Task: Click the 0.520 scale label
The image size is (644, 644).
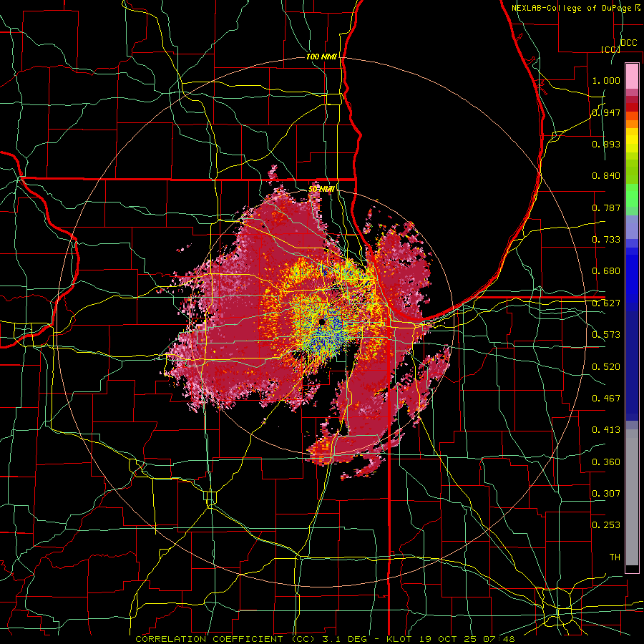Action: point(606,367)
